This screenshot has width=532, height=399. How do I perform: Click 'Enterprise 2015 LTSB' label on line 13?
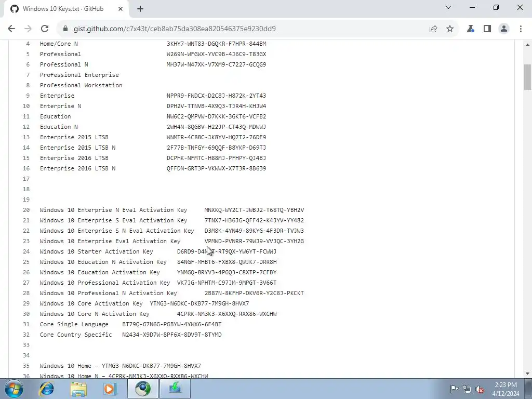coord(74,137)
